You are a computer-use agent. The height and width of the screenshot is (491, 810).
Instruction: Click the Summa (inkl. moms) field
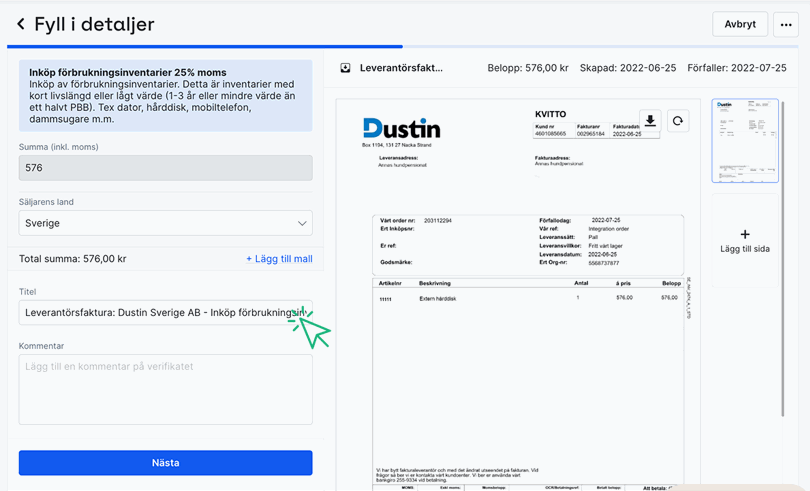(x=165, y=168)
